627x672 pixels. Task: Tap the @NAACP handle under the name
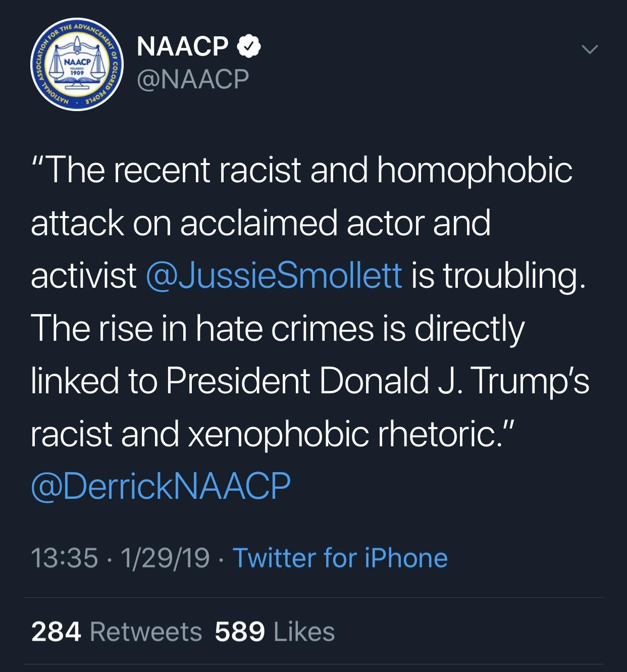click(193, 80)
